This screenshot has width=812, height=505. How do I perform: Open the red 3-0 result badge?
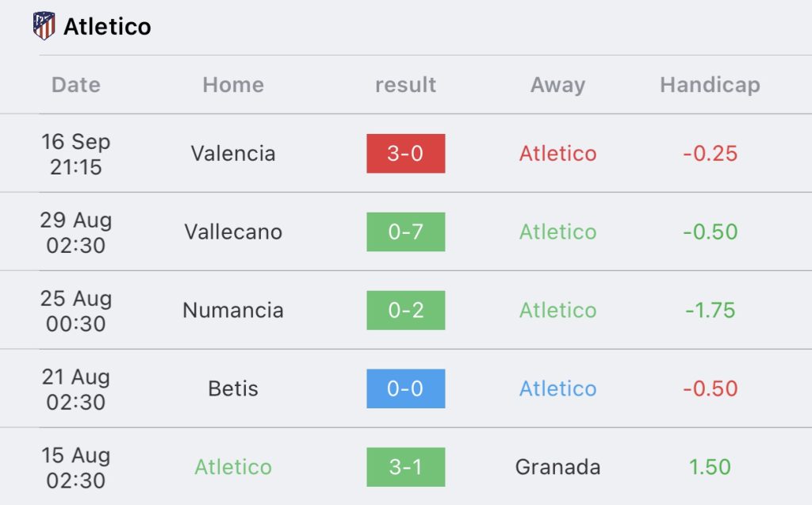(405, 153)
